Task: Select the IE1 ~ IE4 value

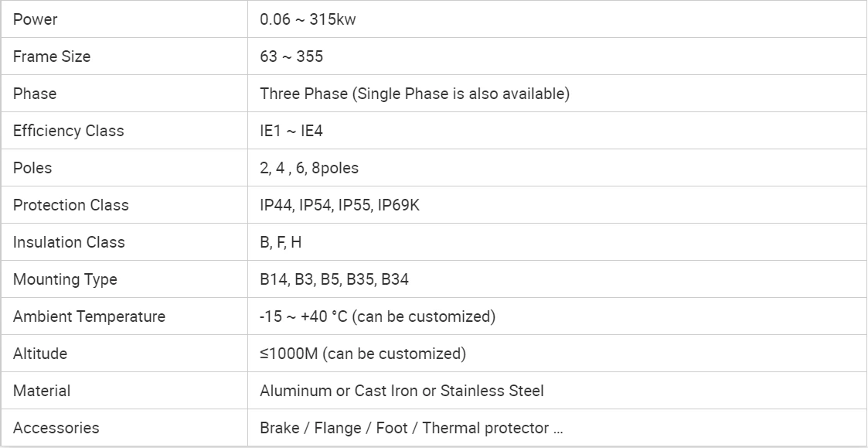Action: click(x=291, y=131)
